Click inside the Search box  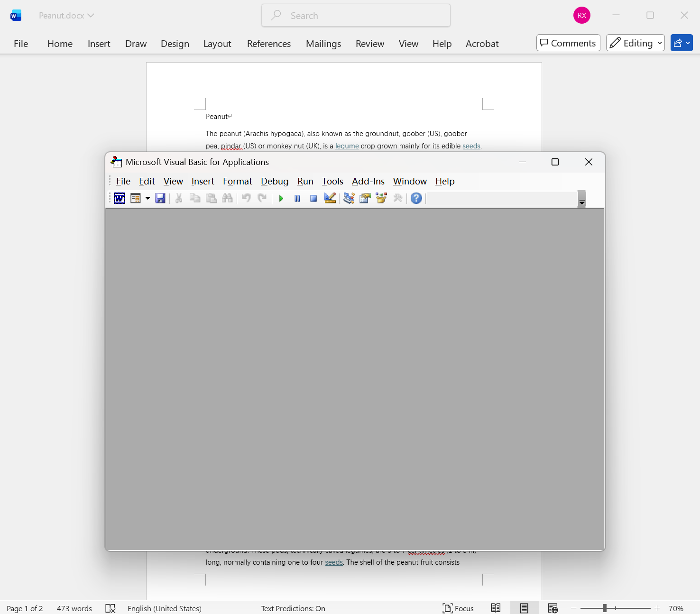click(x=355, y=15)
